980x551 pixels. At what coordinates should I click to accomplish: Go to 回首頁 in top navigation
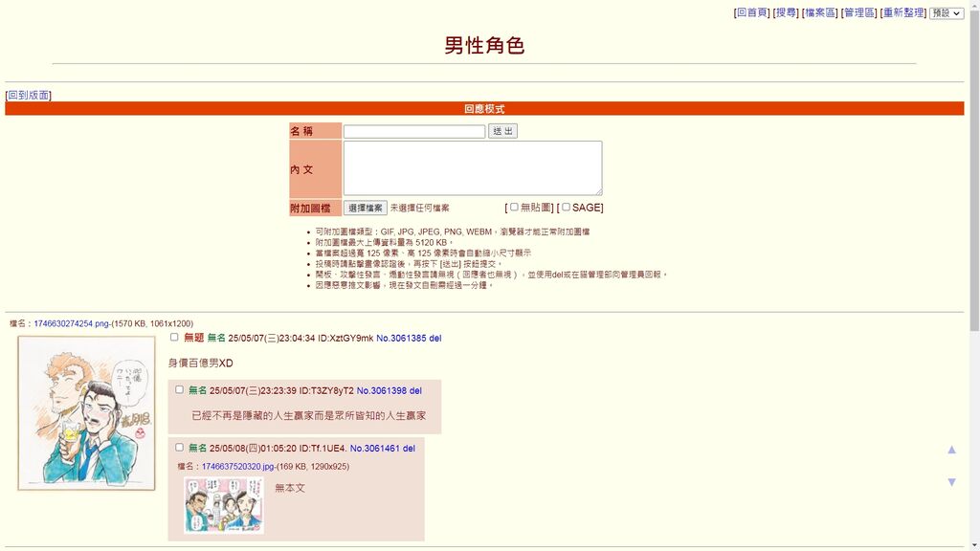[751, 12]
